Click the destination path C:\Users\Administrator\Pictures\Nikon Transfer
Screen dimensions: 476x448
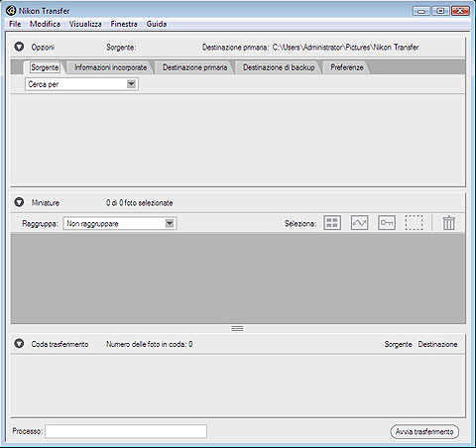[346, 48]
